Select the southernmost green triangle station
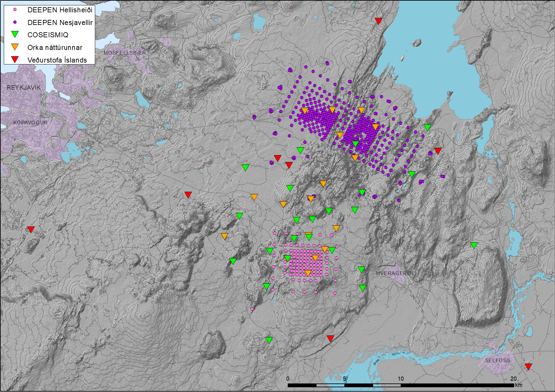Image resolution: width=555 pixels, height=392 pixels. point(269,340)
